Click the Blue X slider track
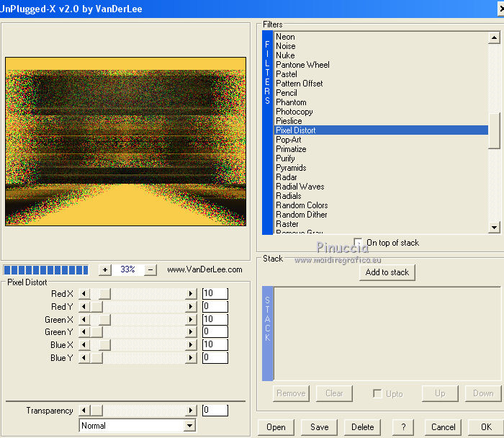The image size is (504, 438). (x=148, y=345)
